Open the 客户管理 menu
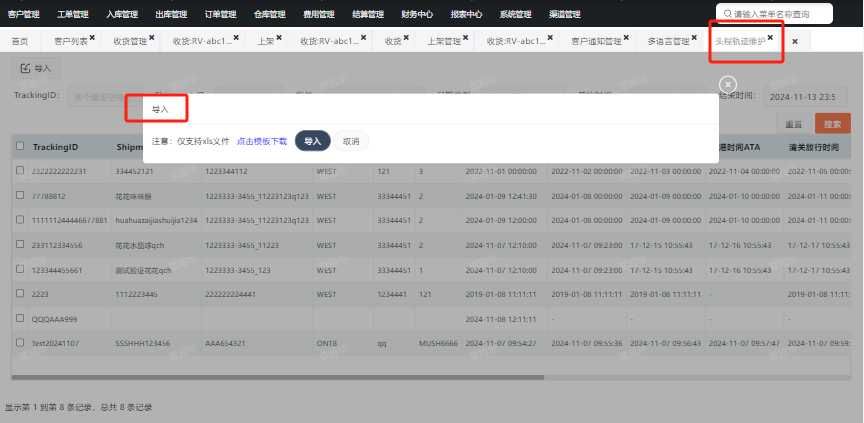Screen dimensions: 864x423 tap(24, 14)
